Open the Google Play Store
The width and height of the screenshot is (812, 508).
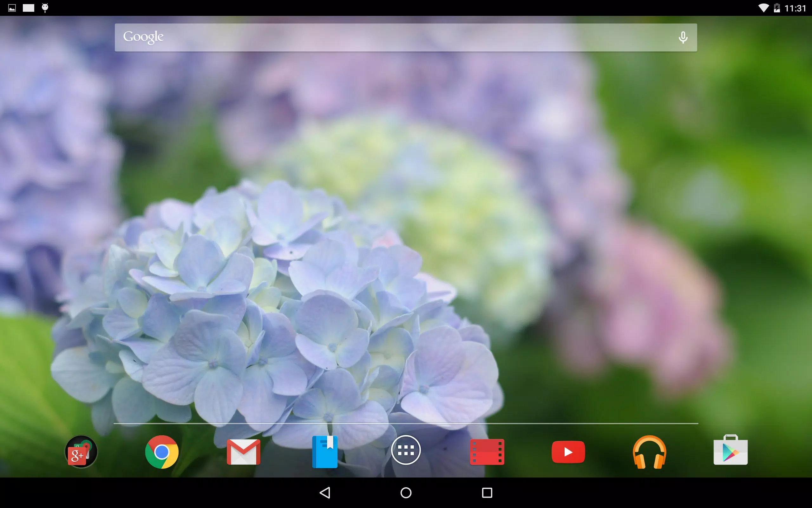(730, 450)
